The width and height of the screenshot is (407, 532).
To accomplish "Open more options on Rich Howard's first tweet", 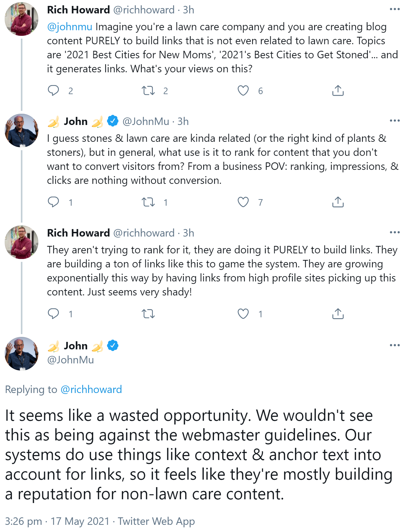I will pyautogui.click(x=395, y=9).
